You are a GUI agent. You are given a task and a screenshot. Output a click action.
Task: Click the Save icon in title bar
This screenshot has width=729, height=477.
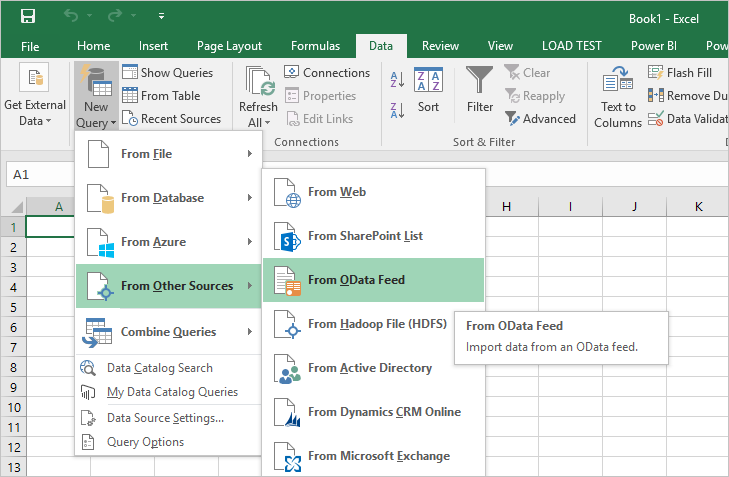coord(28,16)
